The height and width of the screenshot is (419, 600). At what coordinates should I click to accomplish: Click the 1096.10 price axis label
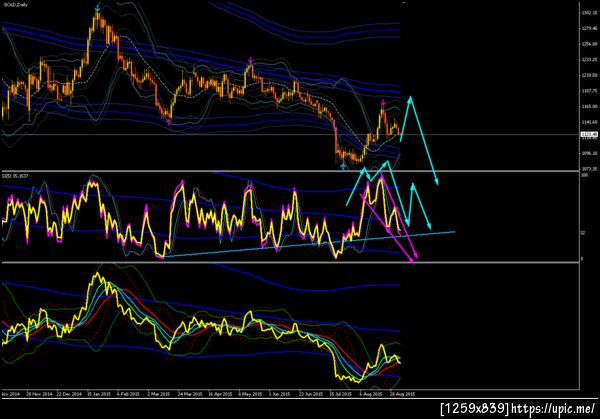pyautogui.click(x=589, y=153)
